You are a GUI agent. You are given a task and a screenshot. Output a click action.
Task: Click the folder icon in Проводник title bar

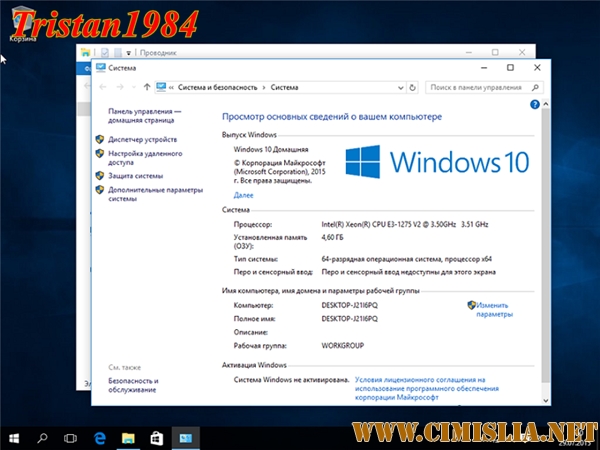pyautogui.click(x=85, y=52)
